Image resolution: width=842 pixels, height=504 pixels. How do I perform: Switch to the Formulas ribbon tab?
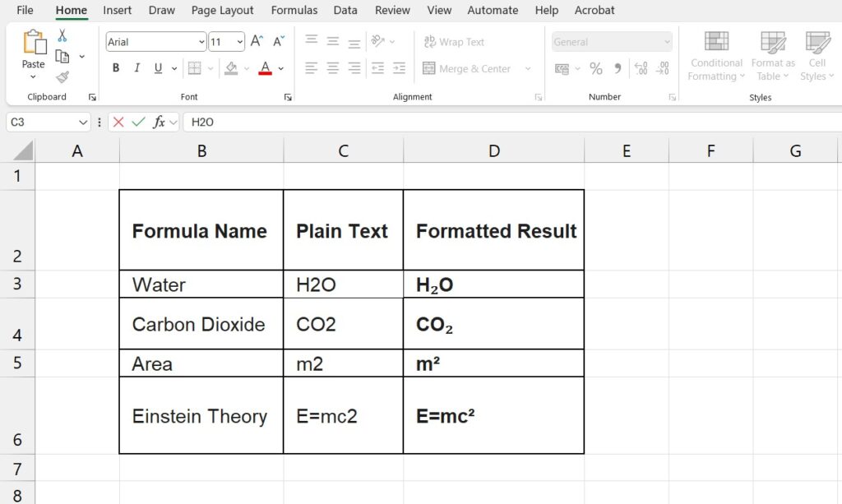(294, 10)
